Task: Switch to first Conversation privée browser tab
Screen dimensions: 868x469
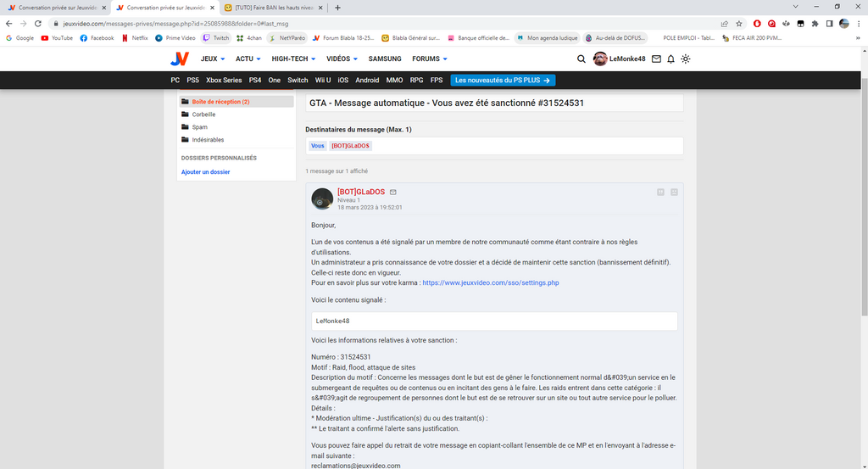Action: [x=57, y=8]
